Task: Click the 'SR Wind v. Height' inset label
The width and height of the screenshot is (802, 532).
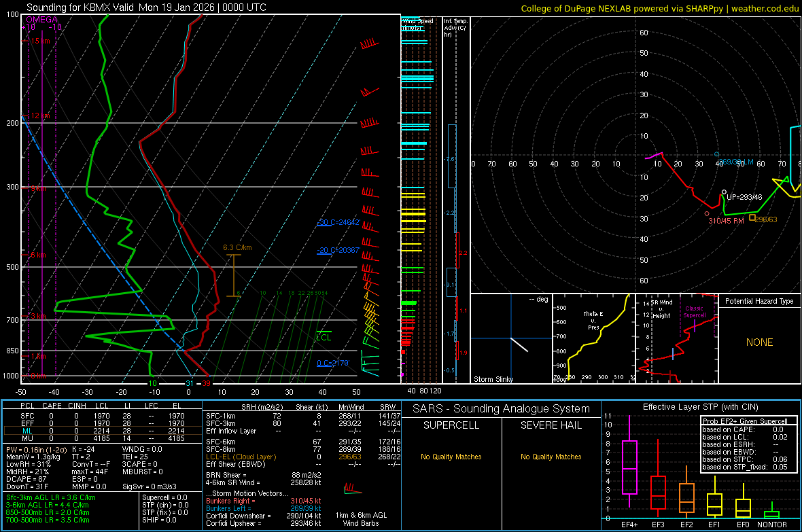Action: click(x=661, y=309)
